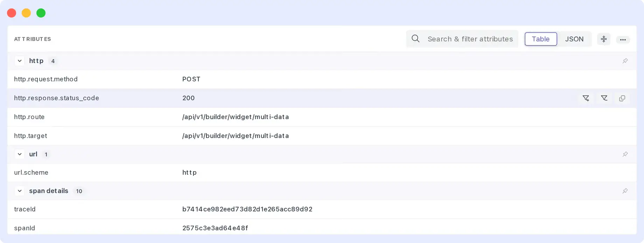Select the http.request.method key
The width and height of the screenshot is (644, 243).
pyautogui.click(x=46, y=79)
